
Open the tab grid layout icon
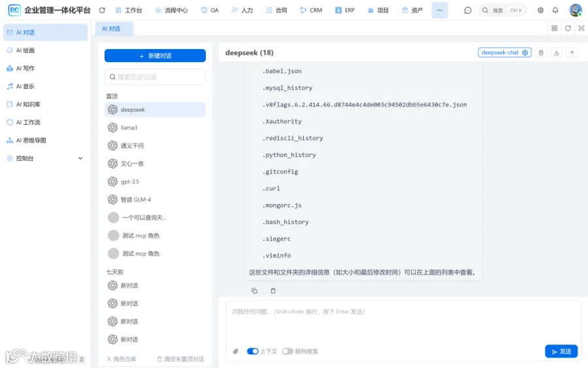coord(554,29)
